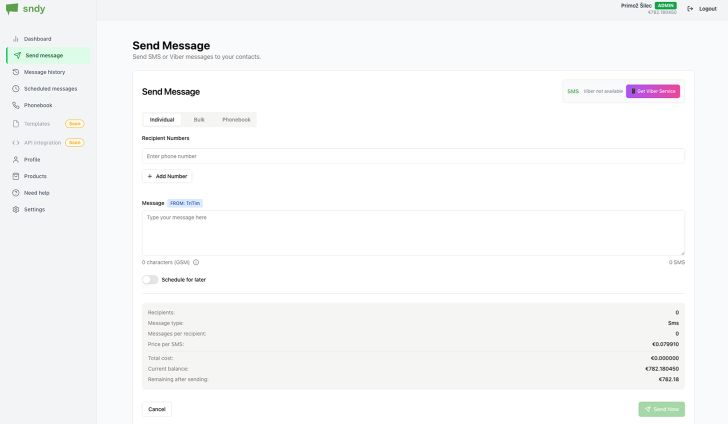728x424 pixels.
Task: Select the SMS message type
Action: [x=573, y=91]
